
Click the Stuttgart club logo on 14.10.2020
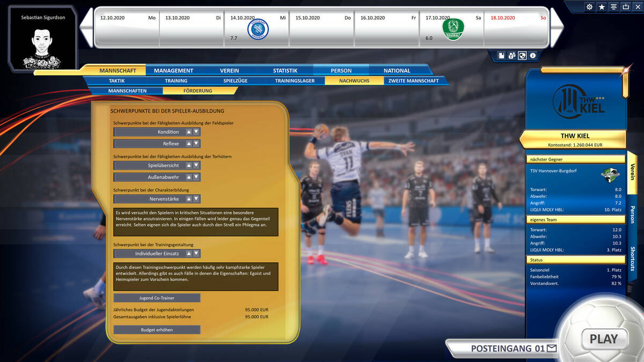(258, 29)
